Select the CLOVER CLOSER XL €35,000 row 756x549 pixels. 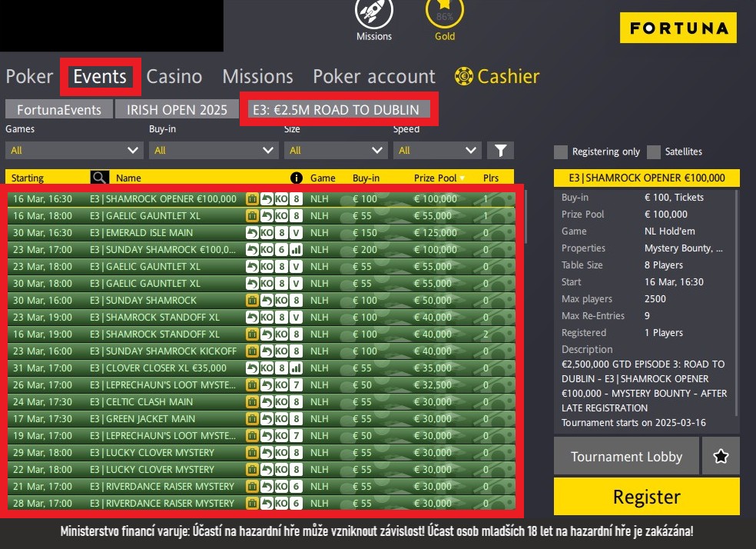tap(261, 368)
